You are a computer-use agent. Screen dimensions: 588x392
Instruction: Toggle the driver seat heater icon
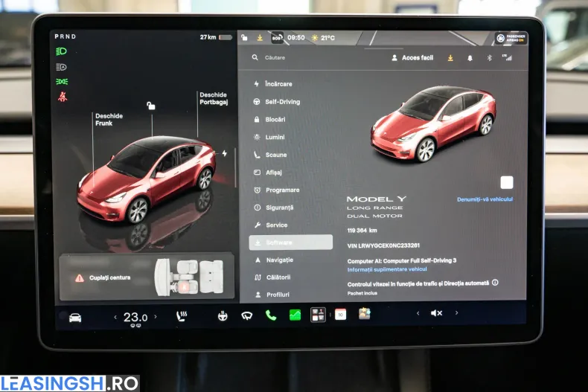182,316
